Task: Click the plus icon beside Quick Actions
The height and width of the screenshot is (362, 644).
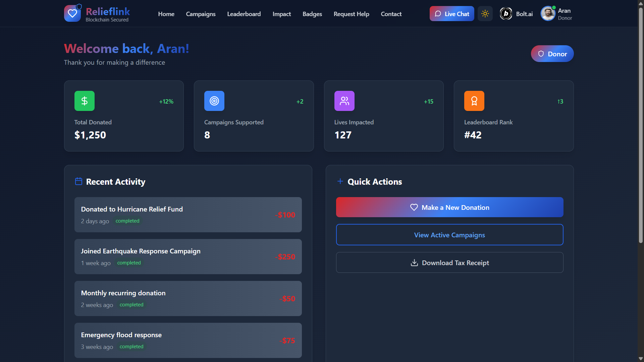Action: click(x=340, y=181)
